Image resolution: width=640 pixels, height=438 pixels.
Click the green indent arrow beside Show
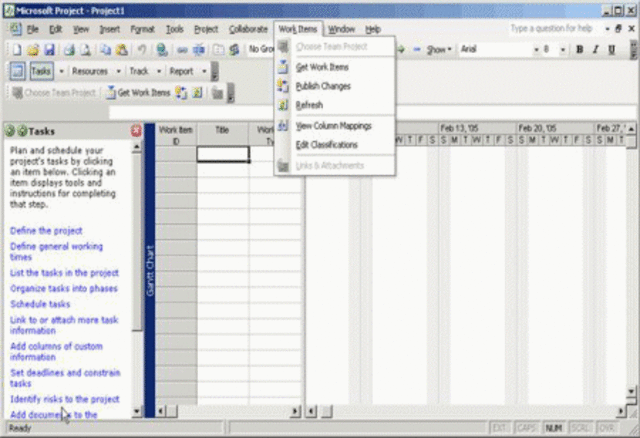(x=401, y=49)
